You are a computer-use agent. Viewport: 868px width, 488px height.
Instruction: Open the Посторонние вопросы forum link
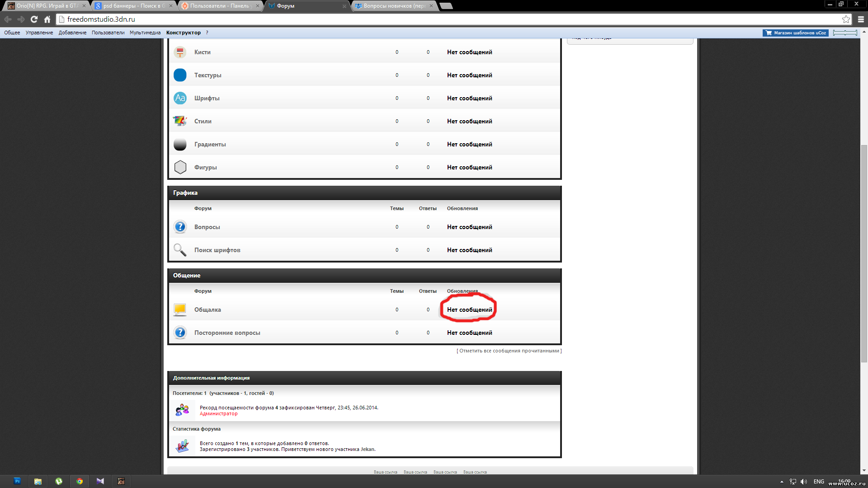227,333
